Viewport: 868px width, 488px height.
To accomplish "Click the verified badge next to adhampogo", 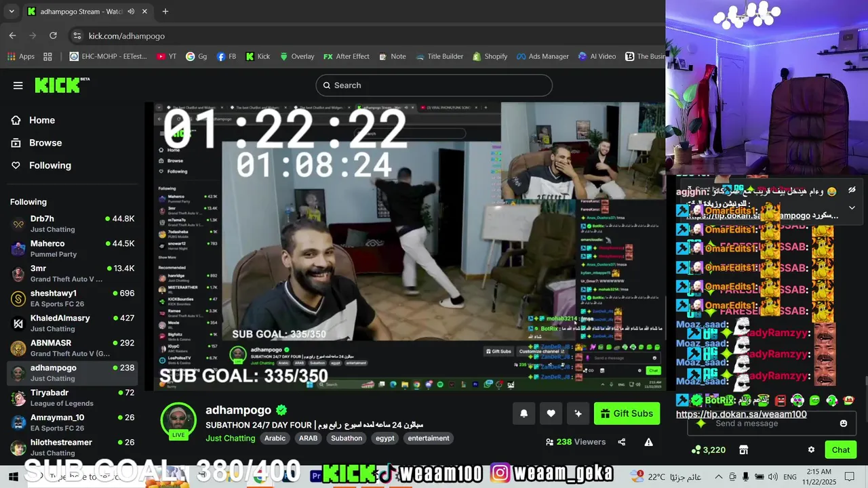I will click(281, 410).
